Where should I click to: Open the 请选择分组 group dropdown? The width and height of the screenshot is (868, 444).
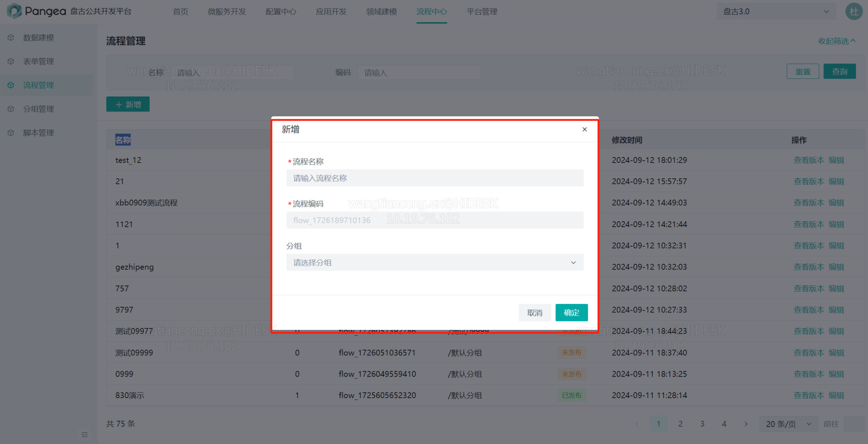[x=435, y=262]
